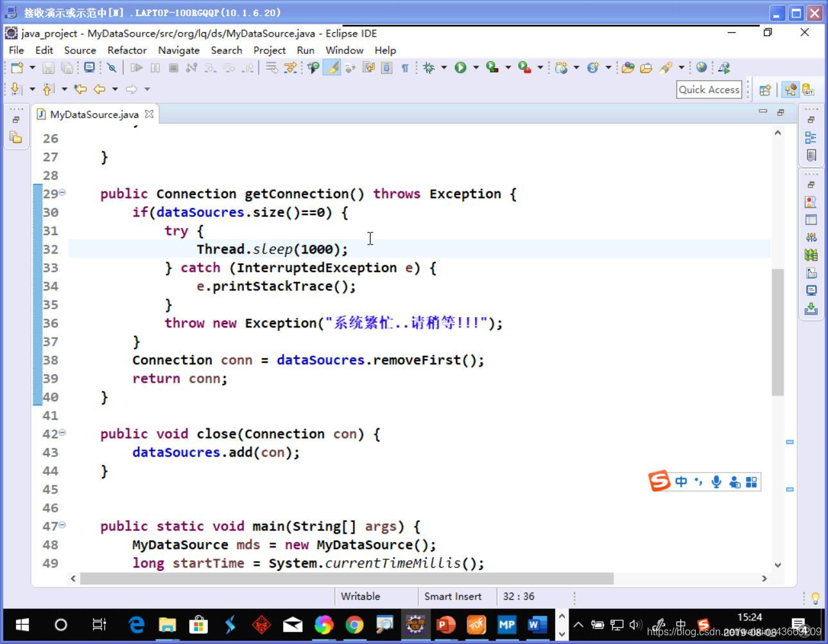Open the Next Annotation dropdown arrow

pyautogui.click(x=31, y=89)
